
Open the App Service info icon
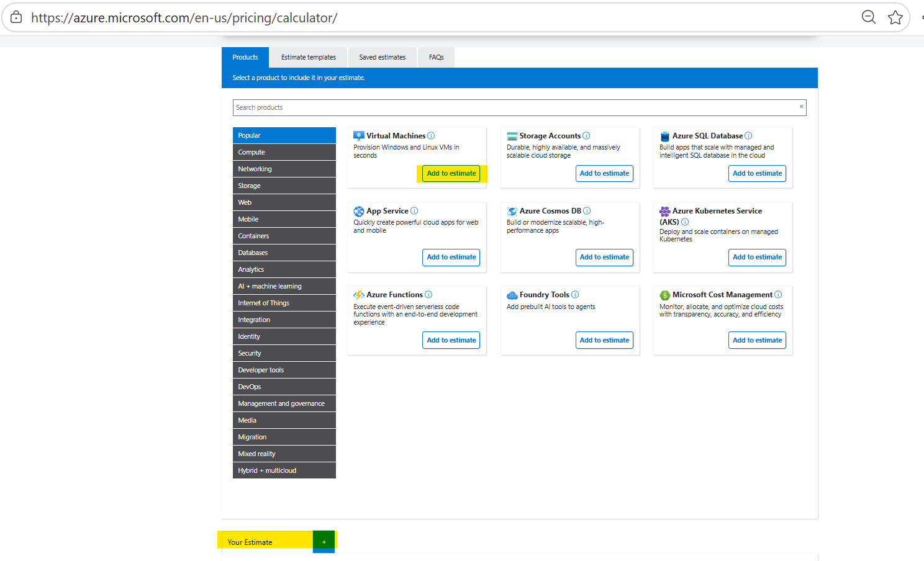pos(414,211)
